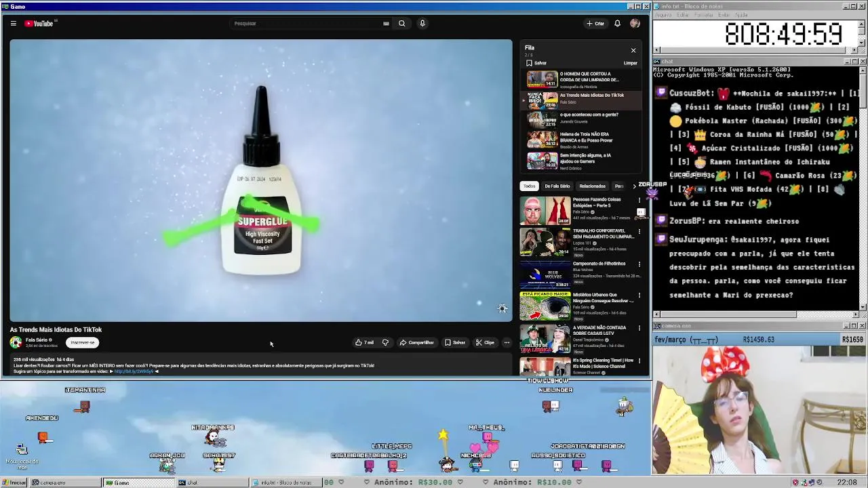Open the Ajuda menu in Bloco de notas
This screenshot has height=488, width=868.
coord(741,14)
